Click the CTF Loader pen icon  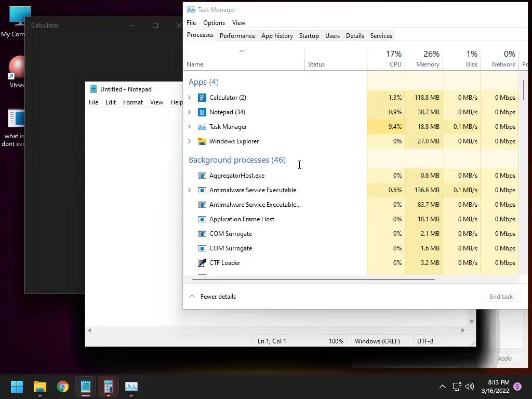pos(202,263)
